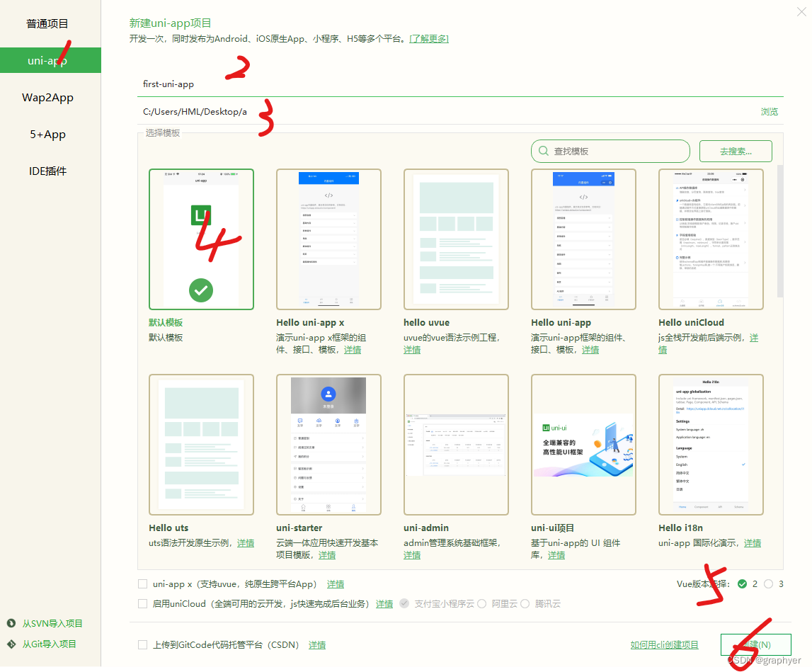Select Vue version 2 radio button
Screen dimensions: 812x672
click(x=742, y=584)
